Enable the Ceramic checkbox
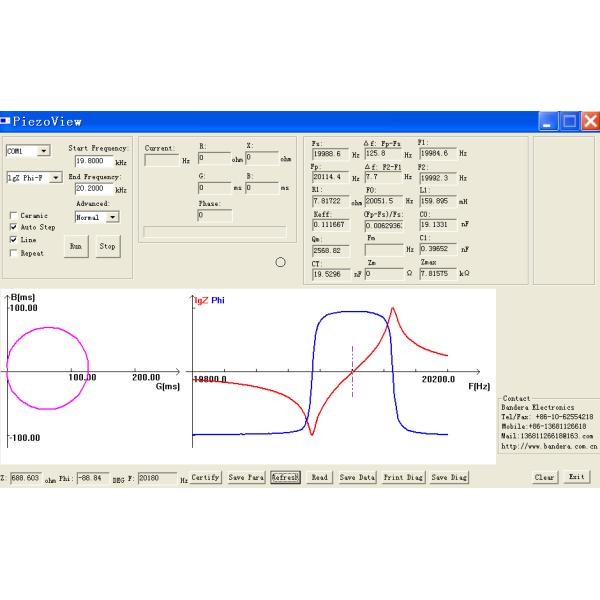The image size is (600, 600). click(x=13, y=215)
